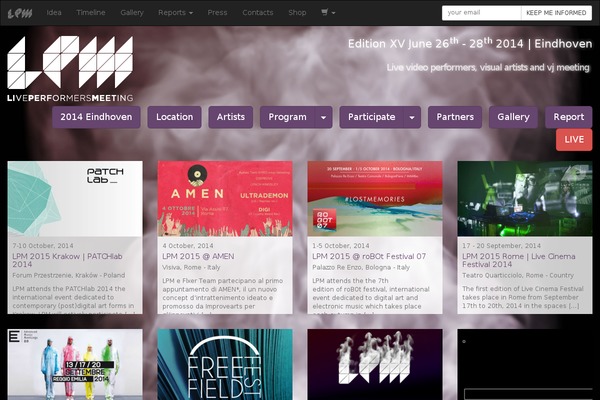Click the 'LPM 2015 @ AMEN' title link
The image size is (600, 400).
198,256
